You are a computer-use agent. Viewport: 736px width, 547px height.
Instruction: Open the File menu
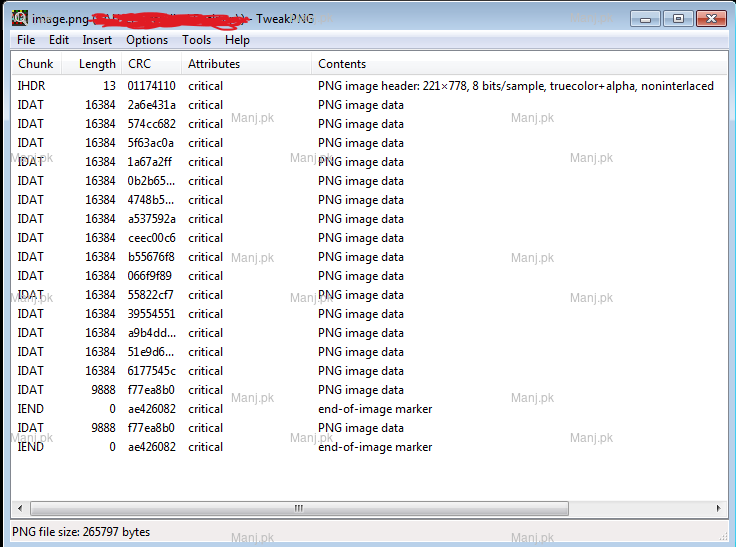point(26,40)
